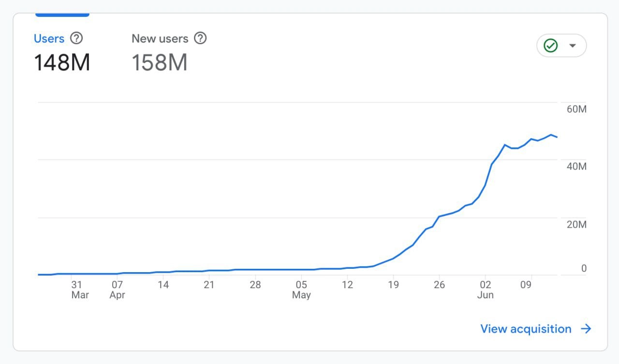Click the 60M axis label
The height and width of the screenshot is (364, 619).
(576, 109)
